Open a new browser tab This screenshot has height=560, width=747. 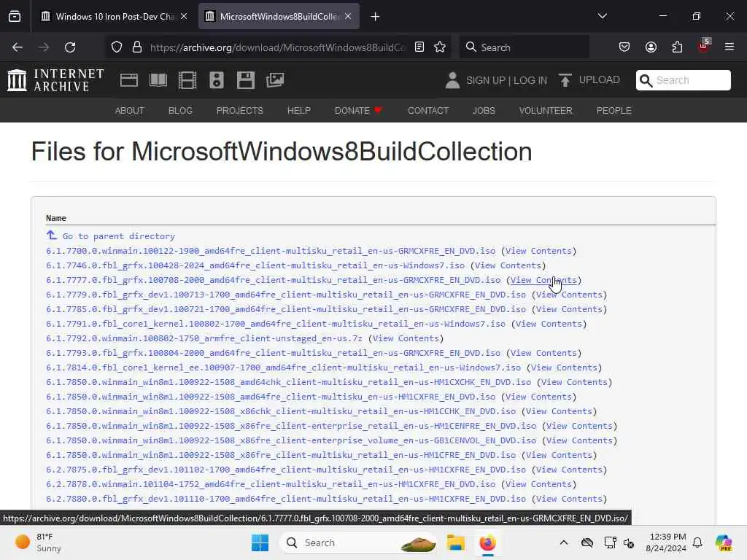point(376,17)
